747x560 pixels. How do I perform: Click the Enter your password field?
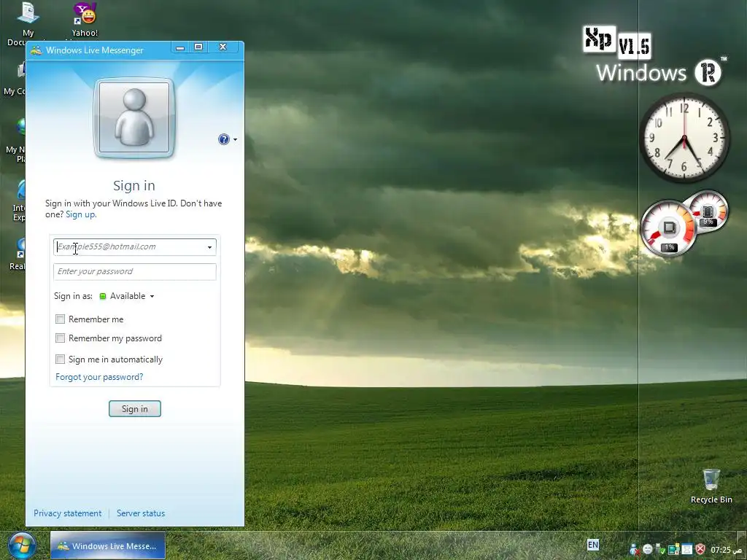(135, 271)
